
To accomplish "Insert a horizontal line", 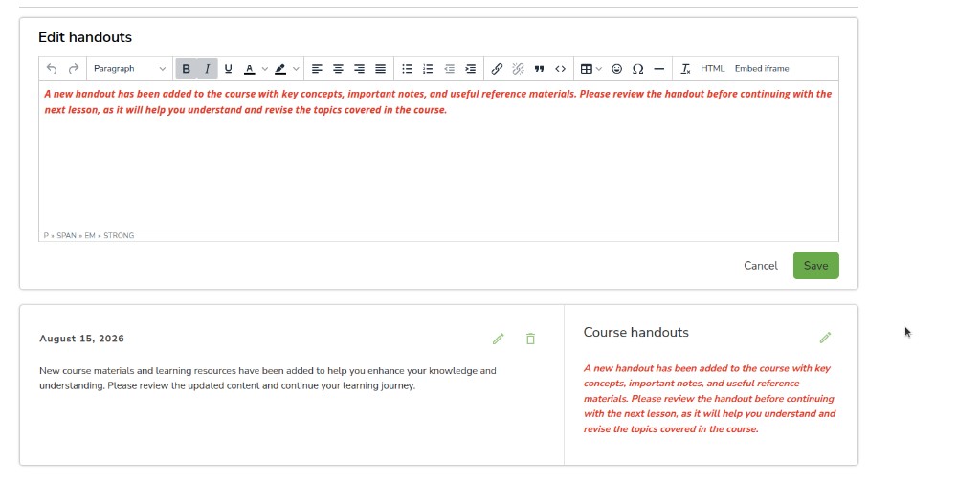I will (x=658, y=69).
